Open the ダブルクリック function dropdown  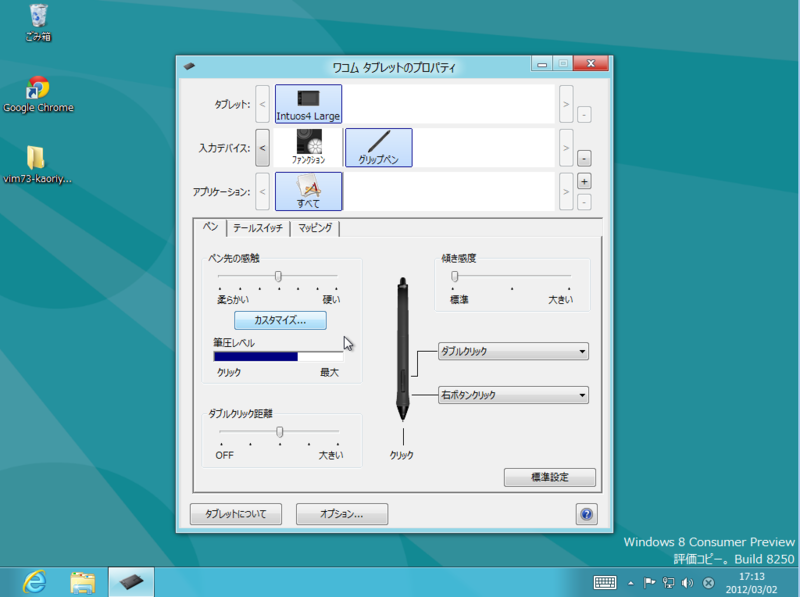[x=512, y=351]
